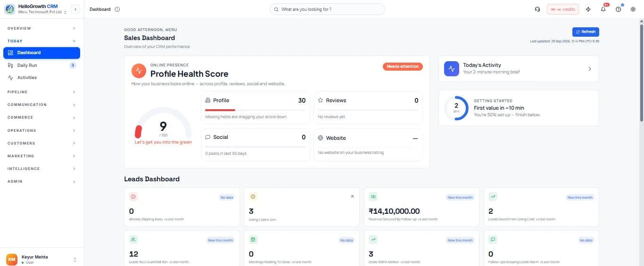Click the HelloGrowth CRM logo icon
The height and width of the screenshot is (266, 644).
tap(9, 9)
